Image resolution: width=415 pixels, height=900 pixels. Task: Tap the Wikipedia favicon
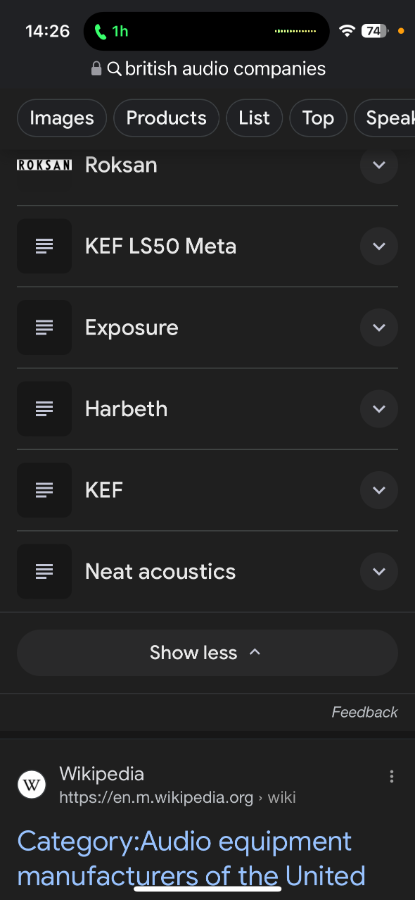click(x=32, y=785)
